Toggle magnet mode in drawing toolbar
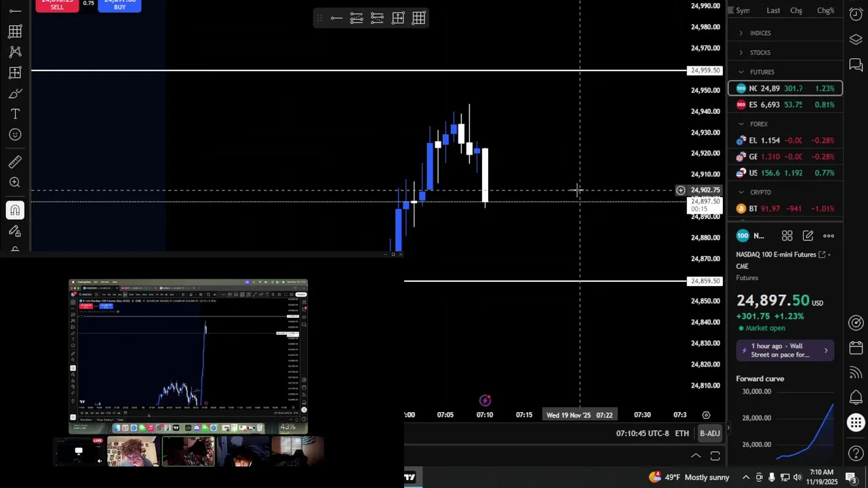 [15, 210]
